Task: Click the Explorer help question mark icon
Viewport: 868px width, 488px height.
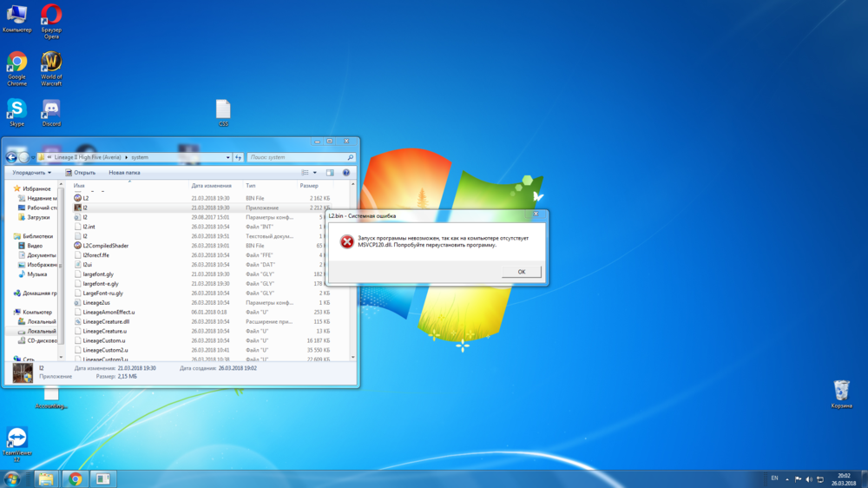Action: tap(346, 173)
